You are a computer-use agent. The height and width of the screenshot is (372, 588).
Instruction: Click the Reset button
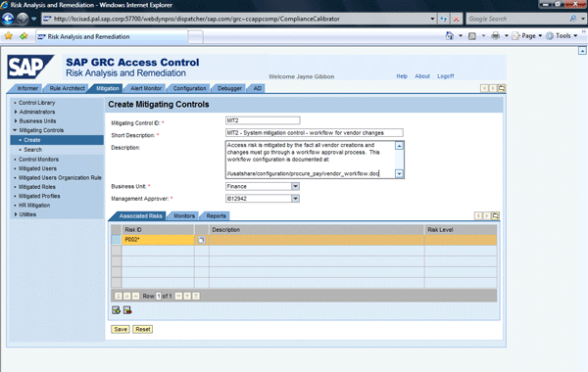pyautogui.click(x=143, y=329)
